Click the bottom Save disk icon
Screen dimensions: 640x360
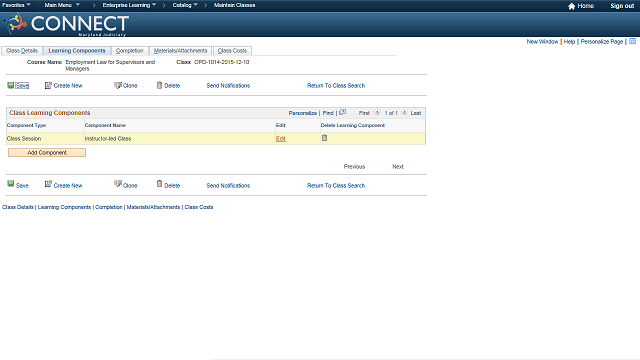click(x=11, y=184)
